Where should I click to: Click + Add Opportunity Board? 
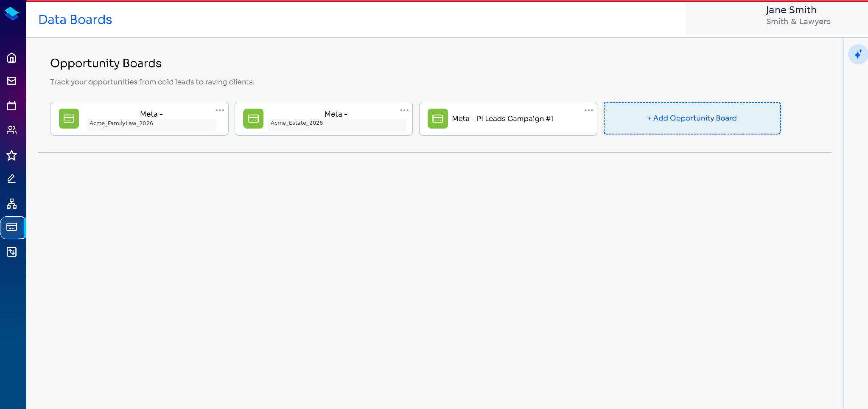(x=692, y=118)
